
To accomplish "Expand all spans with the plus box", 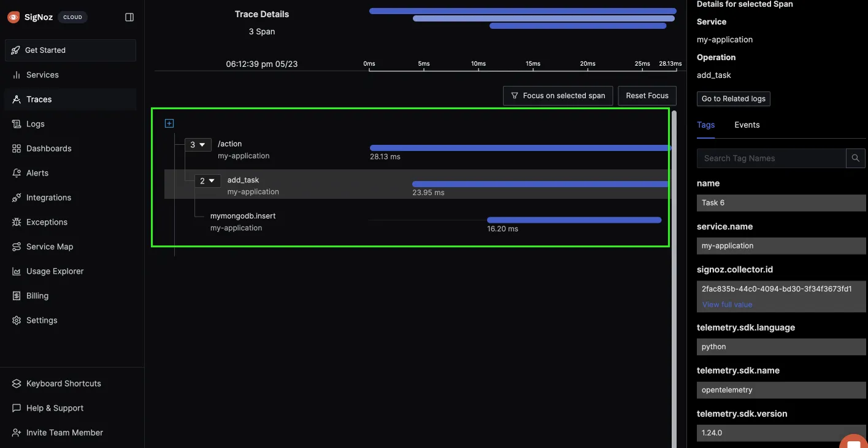I will pos(169,123).
